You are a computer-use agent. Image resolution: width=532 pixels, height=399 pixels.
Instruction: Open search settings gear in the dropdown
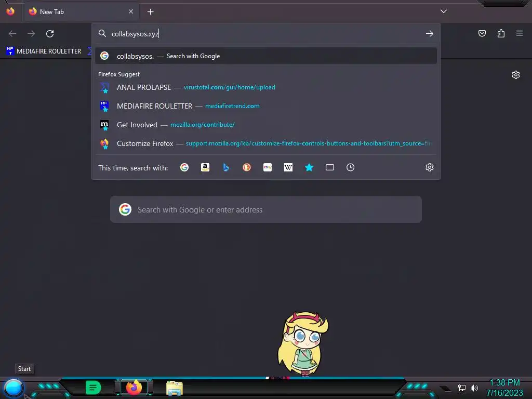click(x=430, y=167)
